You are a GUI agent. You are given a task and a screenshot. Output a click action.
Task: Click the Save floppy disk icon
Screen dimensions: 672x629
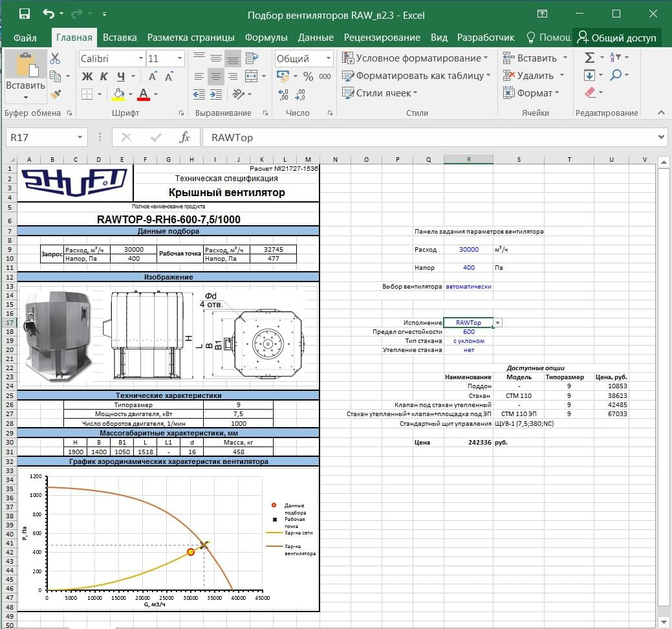tap(25, 14)
